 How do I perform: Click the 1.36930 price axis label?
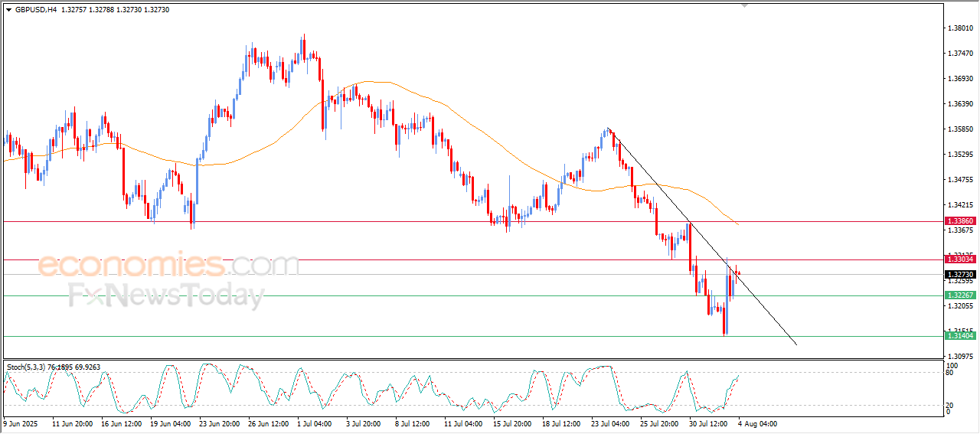pyautogui.click(x=960, y=79)
